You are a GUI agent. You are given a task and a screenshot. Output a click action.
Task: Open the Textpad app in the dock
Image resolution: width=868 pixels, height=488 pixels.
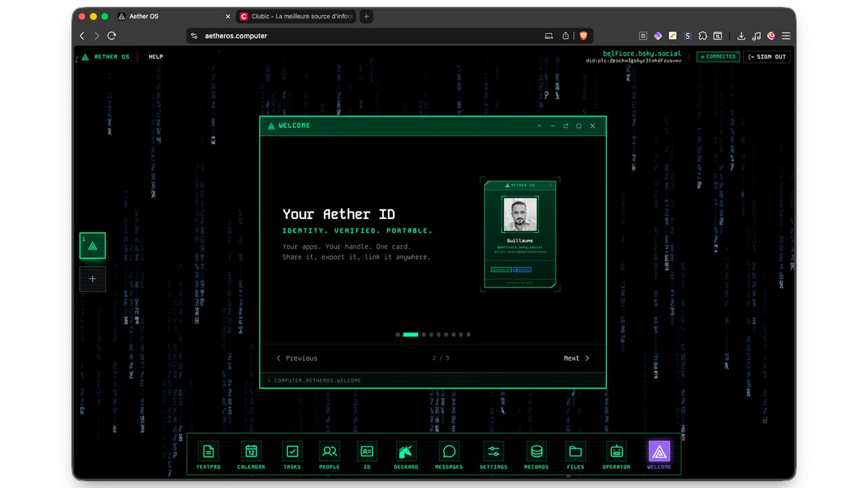[208, 451]
